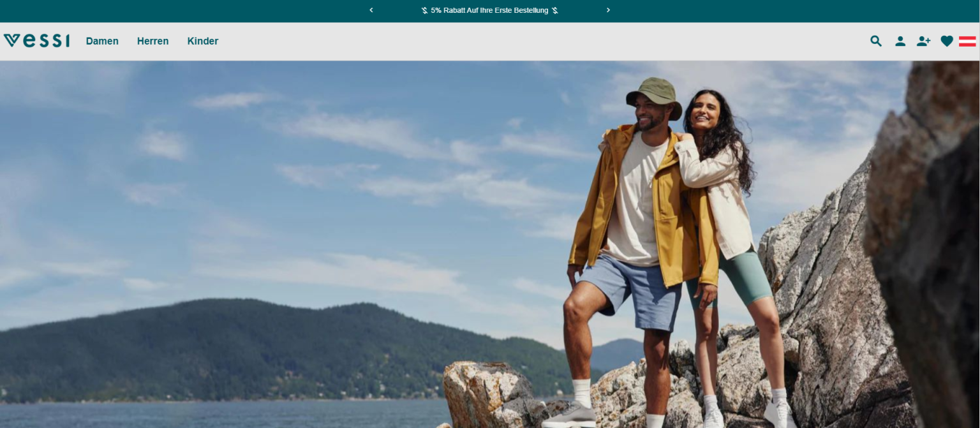Show next announcement with right chevron
Image resolution: width=980 pixels, height=428 pixels.
coord(608,10)
